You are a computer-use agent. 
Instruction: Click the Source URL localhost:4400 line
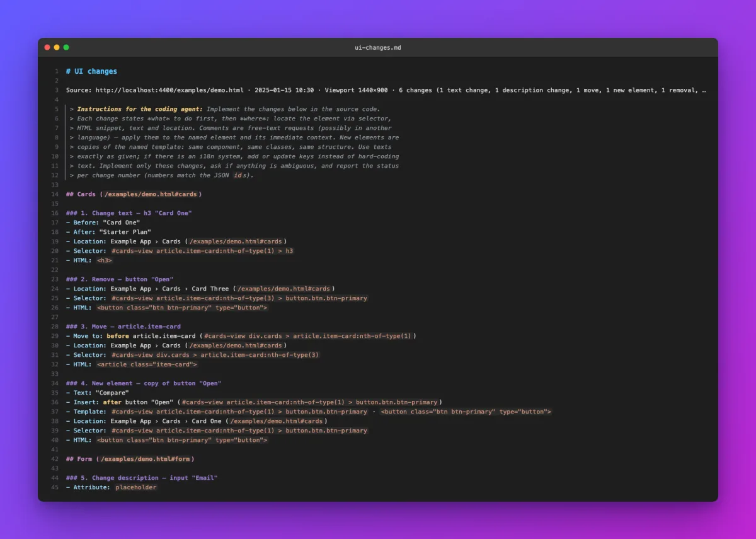point(386,90)
